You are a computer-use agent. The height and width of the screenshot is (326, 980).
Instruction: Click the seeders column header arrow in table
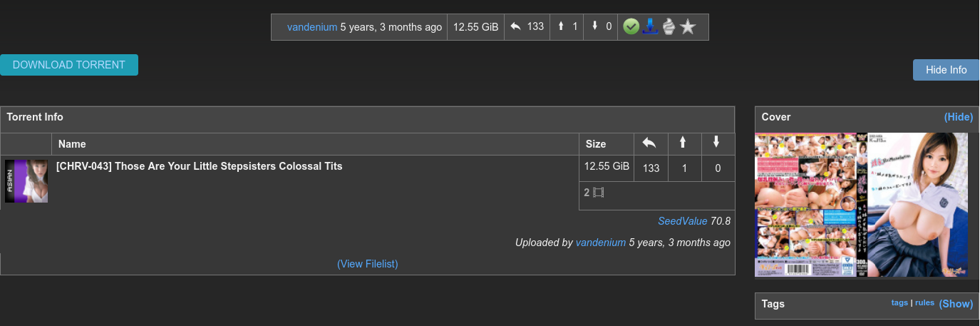click(683, 143)
